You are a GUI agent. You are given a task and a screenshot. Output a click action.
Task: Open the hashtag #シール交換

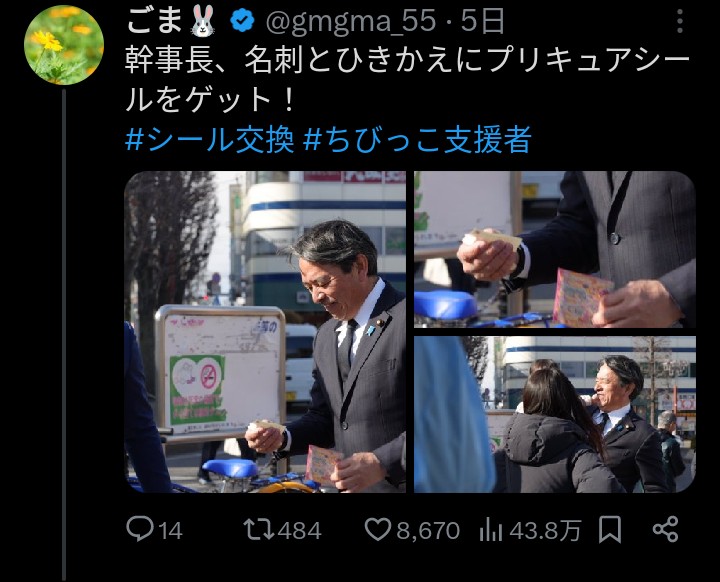[209, 139]
